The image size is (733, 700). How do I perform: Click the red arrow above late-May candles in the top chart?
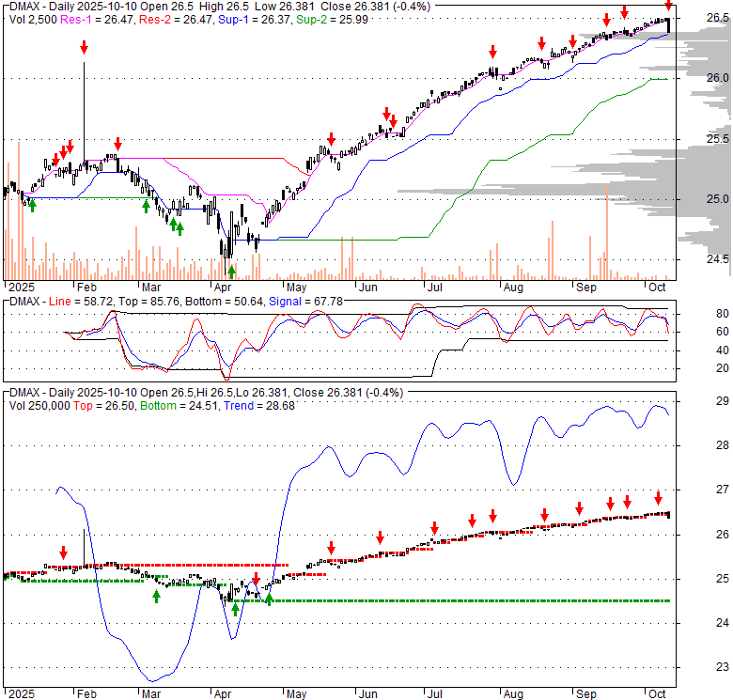click(331, 139)
